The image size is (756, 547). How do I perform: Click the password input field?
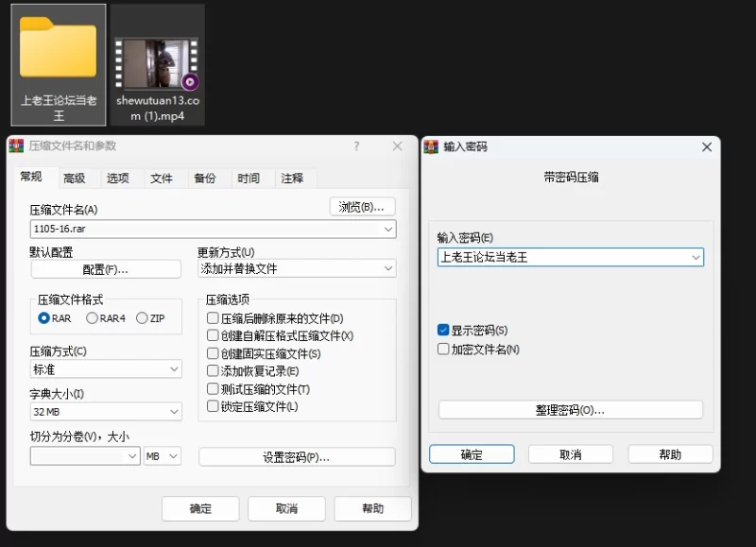coord(563,257)
